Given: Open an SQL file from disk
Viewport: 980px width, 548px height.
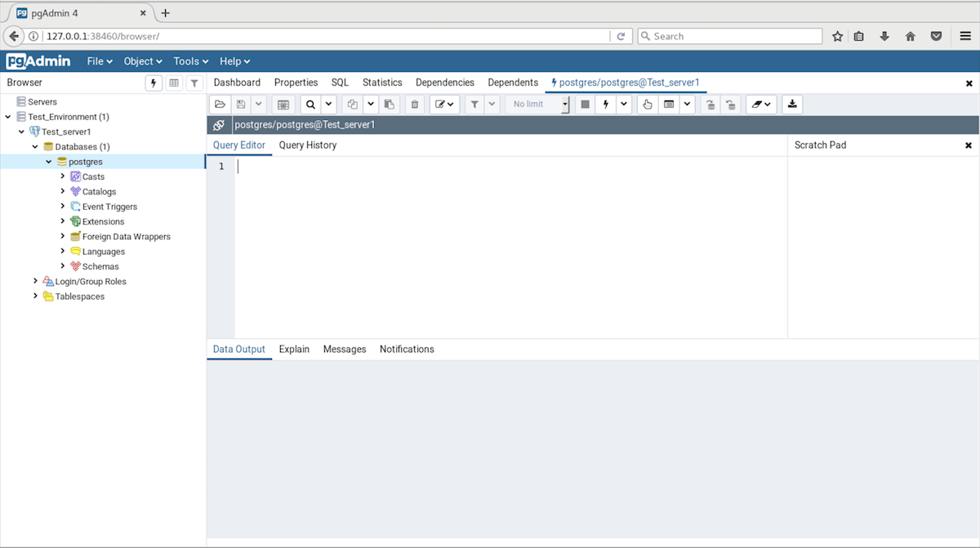Looking at the screenshot, I should [220, 104].
